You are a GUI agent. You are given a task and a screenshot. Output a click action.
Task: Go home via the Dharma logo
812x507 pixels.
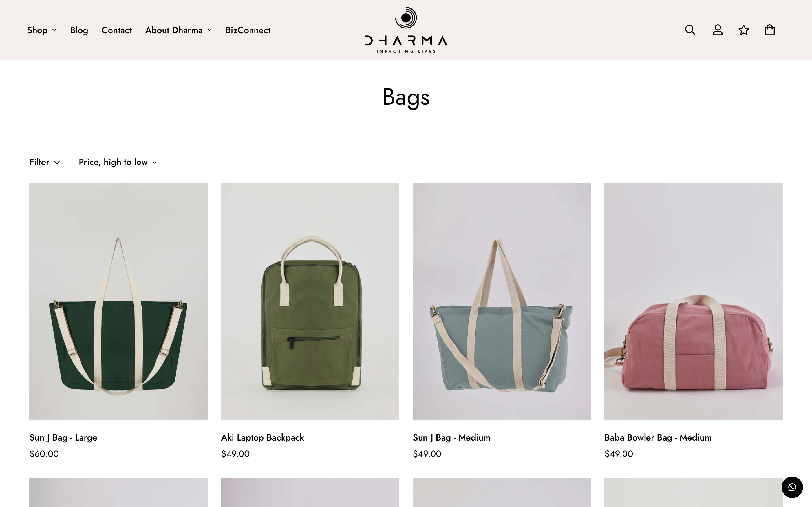[406, 30]
